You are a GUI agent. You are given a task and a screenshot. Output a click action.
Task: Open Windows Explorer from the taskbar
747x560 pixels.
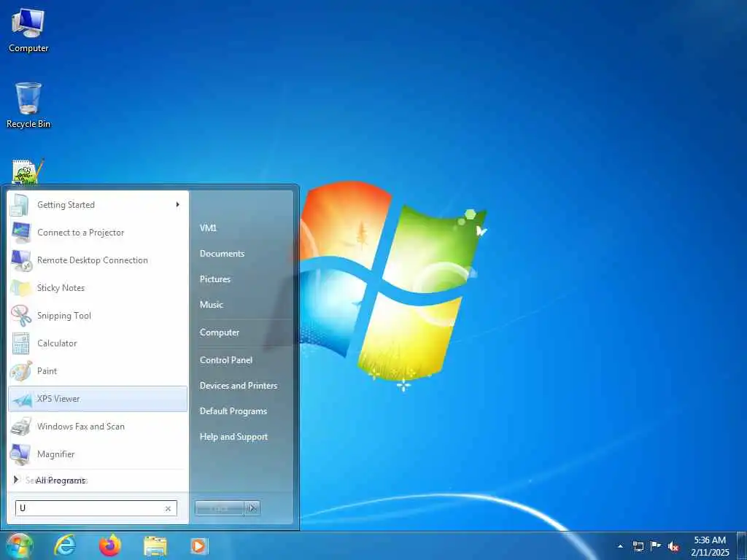click(x=155, y=546)
